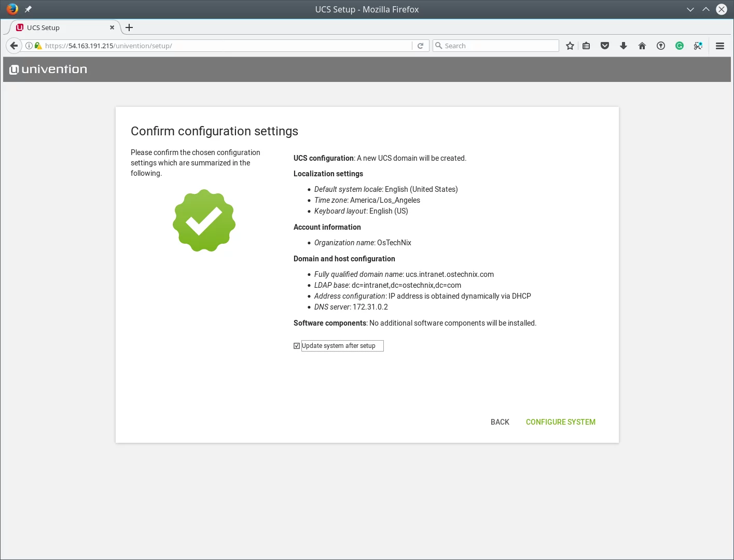This screenshot has height=560, width=734.
Task: Click the green checkmark badge image
Action: tap(204, 220)
